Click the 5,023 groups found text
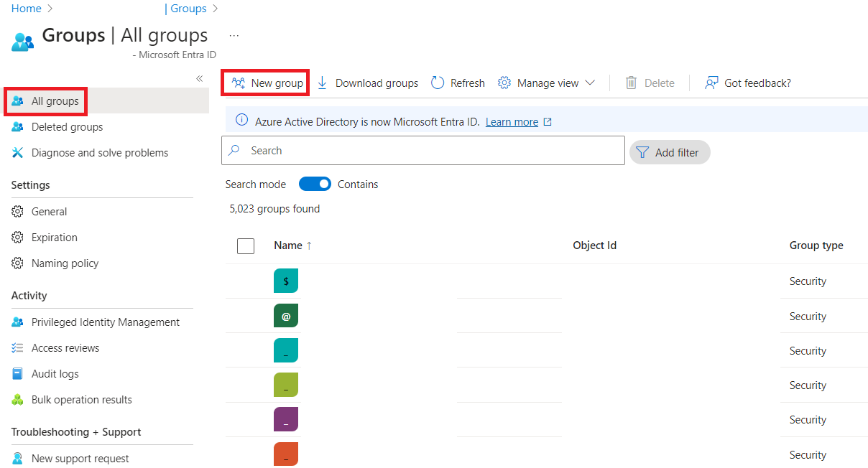Viewport: 868px width, 468px height. (x=274, y=209)
